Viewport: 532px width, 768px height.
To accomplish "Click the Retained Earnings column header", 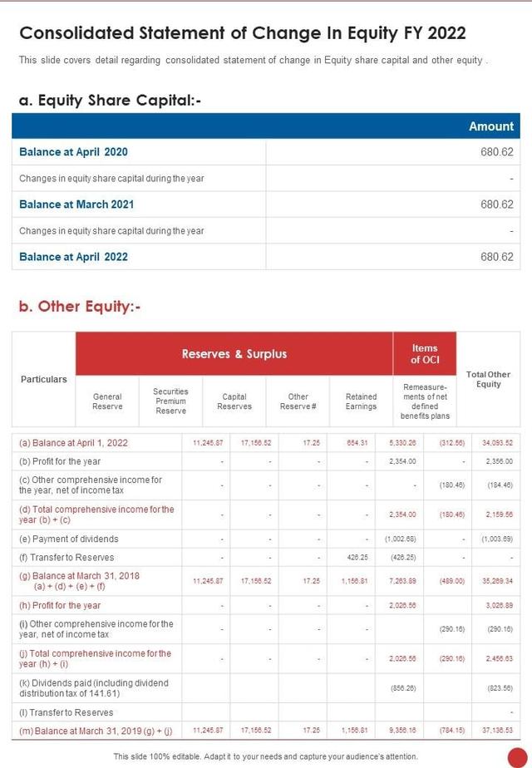I will coord(361,401).
